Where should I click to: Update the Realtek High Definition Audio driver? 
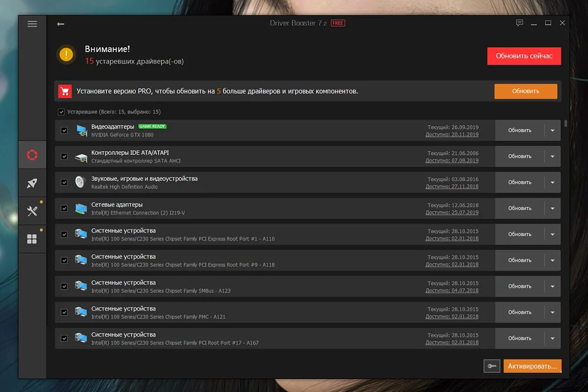click(x=520, y=182)
